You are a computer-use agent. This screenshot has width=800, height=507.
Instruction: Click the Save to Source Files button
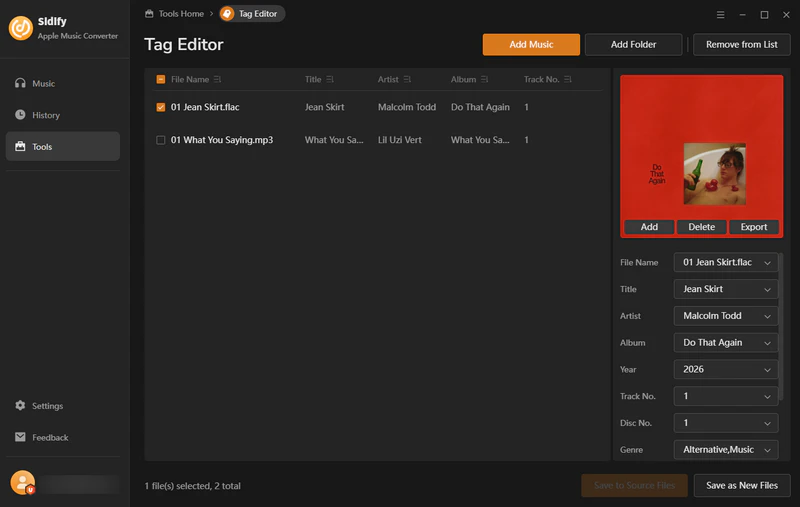tap(634, 486)
